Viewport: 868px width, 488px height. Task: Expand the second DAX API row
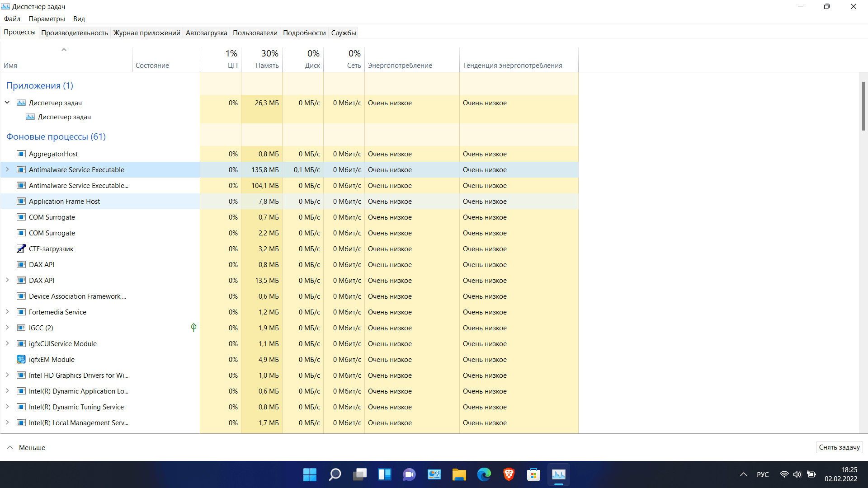point(7,280)
